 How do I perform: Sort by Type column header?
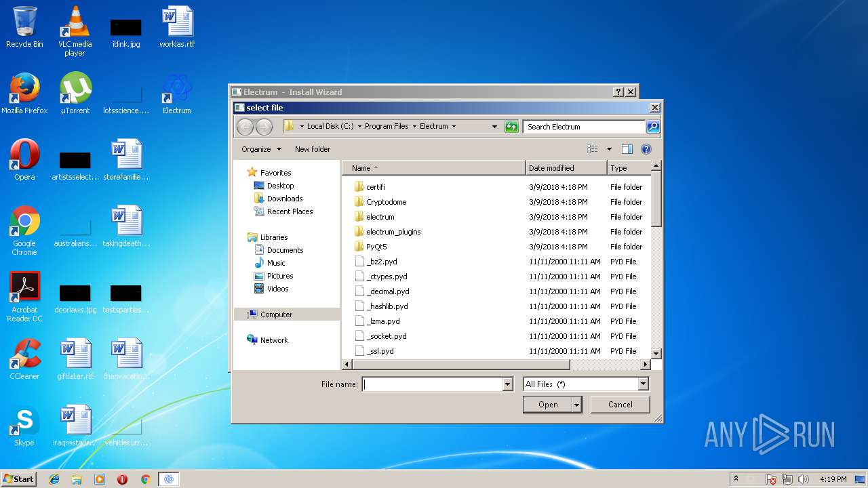click(629, 168)
